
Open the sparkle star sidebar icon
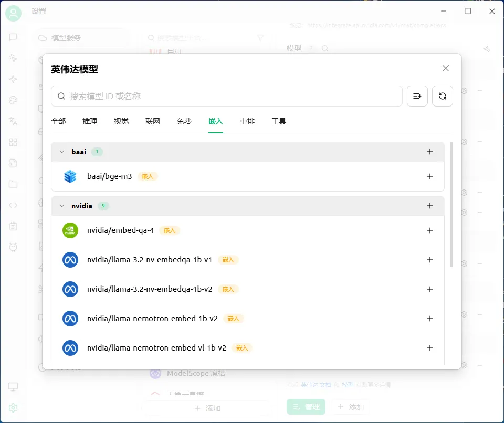pyautogui.click(x=13, y=79)
